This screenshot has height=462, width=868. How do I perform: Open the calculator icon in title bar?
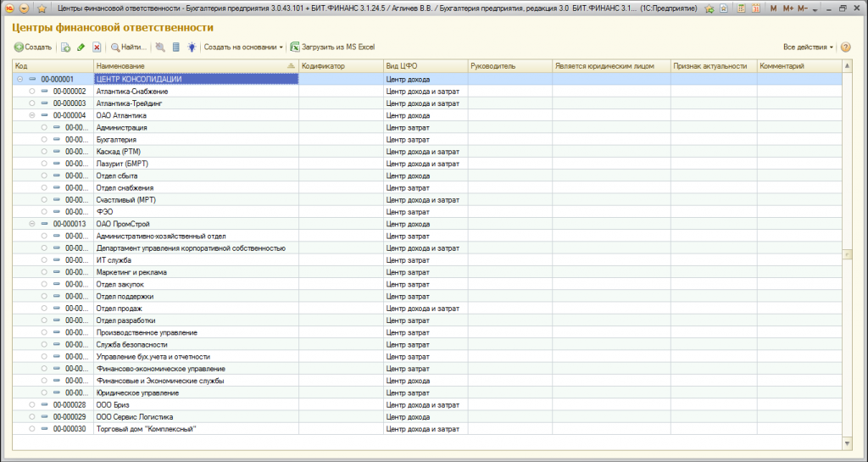739,8
